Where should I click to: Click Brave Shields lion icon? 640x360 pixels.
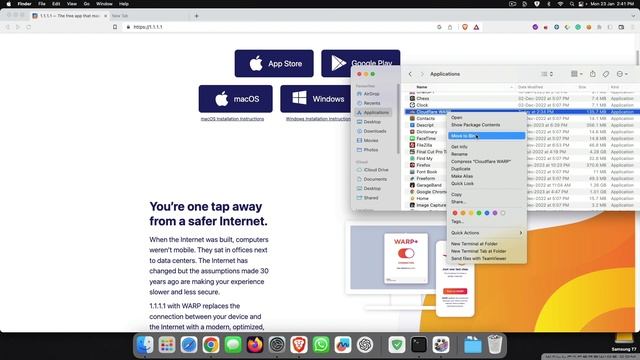[464, 27]
